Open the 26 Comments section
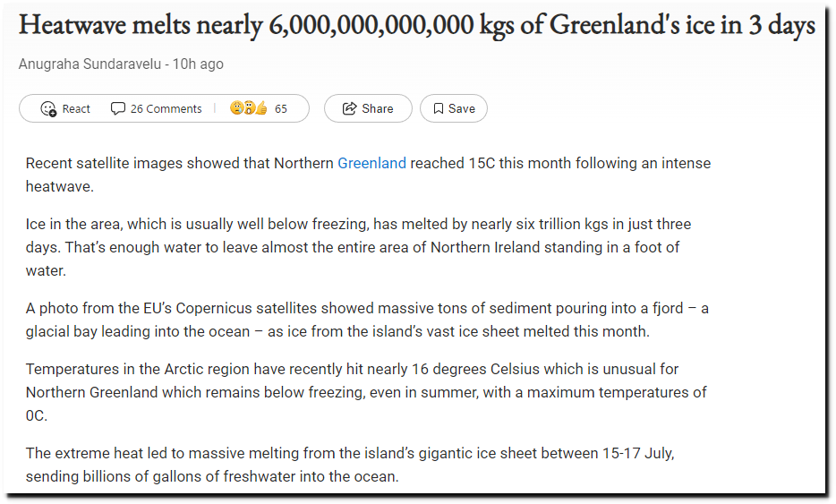The image size is (836, 504). tap(157, 109)
